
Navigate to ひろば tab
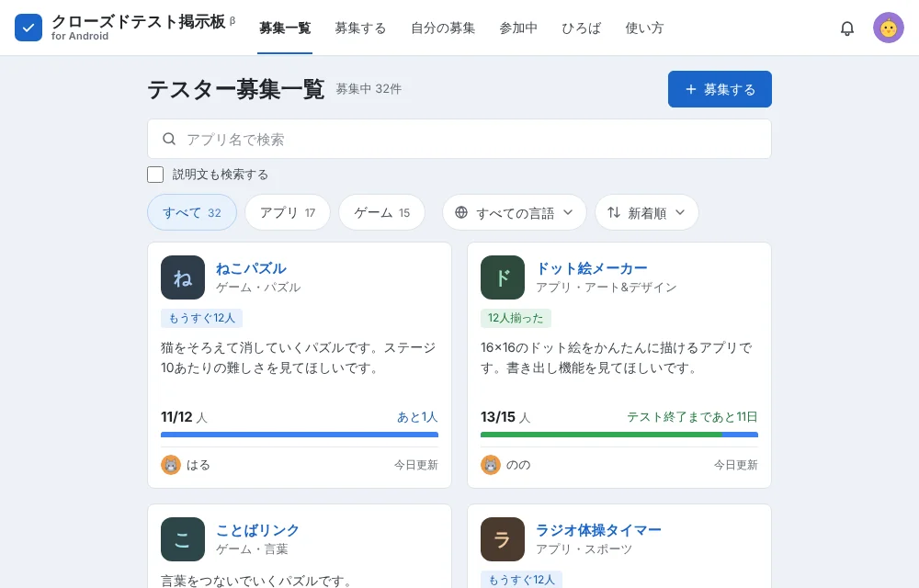581,28
